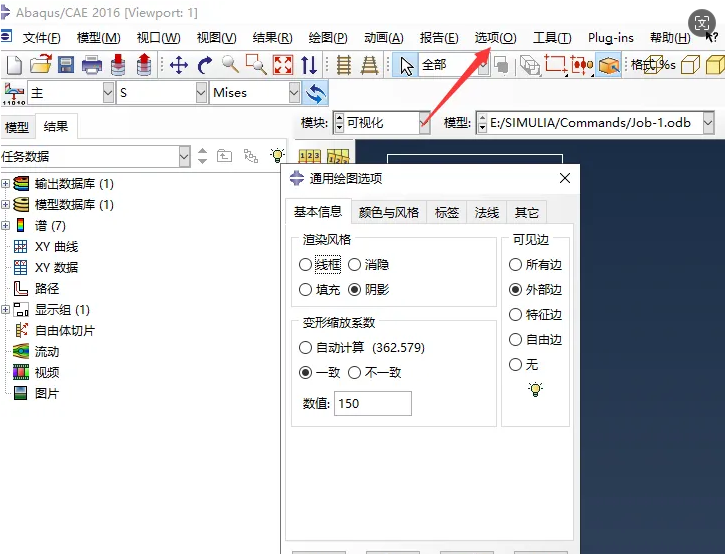
Task: Expand the 模型数据库 tree node
Action: (x=6, y=204)
